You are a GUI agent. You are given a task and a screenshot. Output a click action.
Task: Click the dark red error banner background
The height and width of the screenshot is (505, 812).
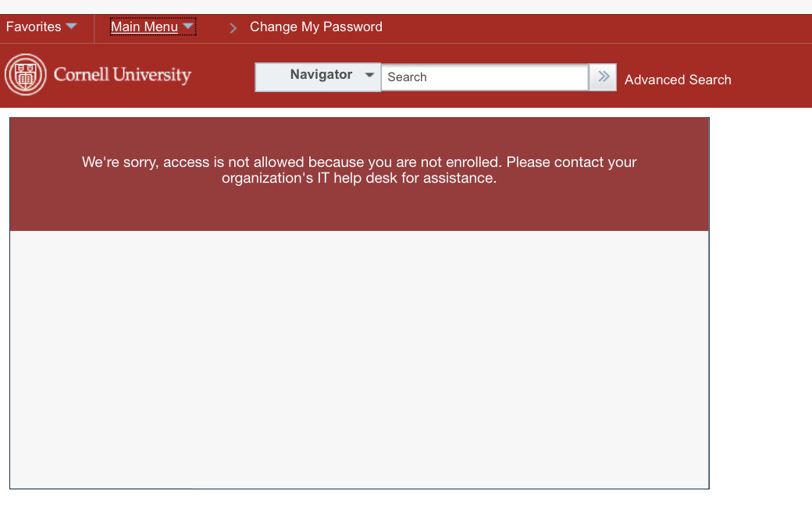pos(359,211)
